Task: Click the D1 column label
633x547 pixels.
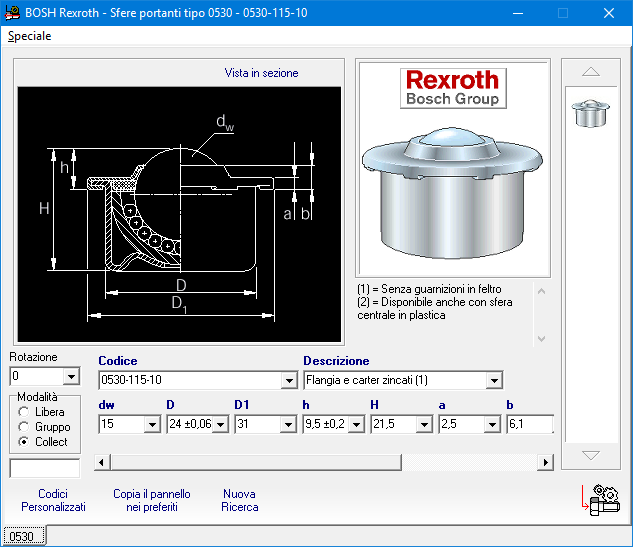Action: coord(242,404)
